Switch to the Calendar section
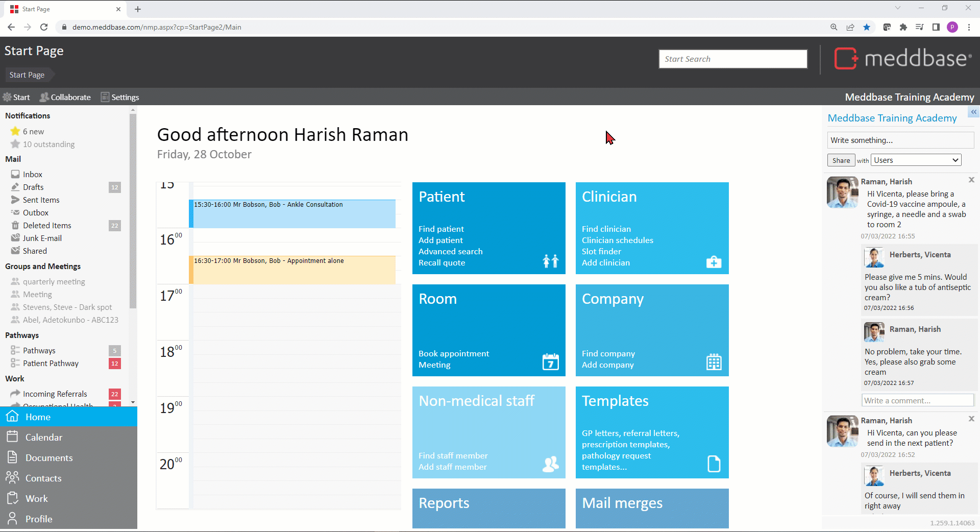Viewport: 980px width, 532px height. tap(43, 438)
